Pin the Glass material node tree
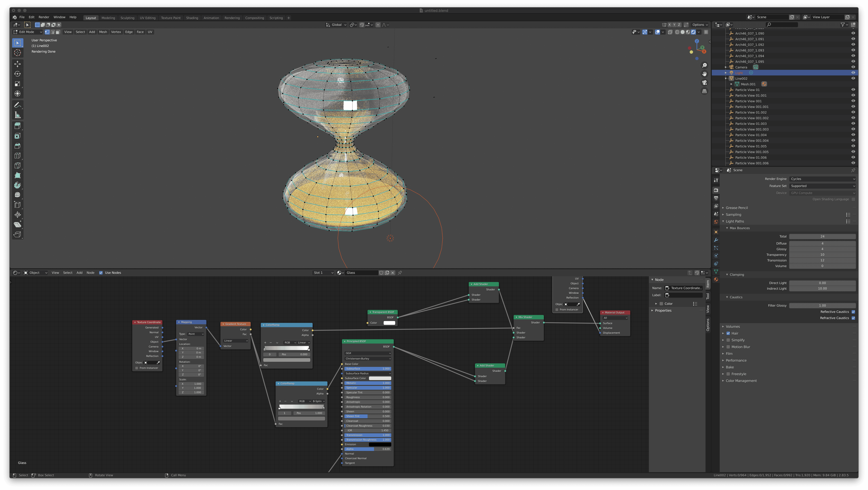The width and height of the screenshot is (868, 490). (x=400, y=273)
